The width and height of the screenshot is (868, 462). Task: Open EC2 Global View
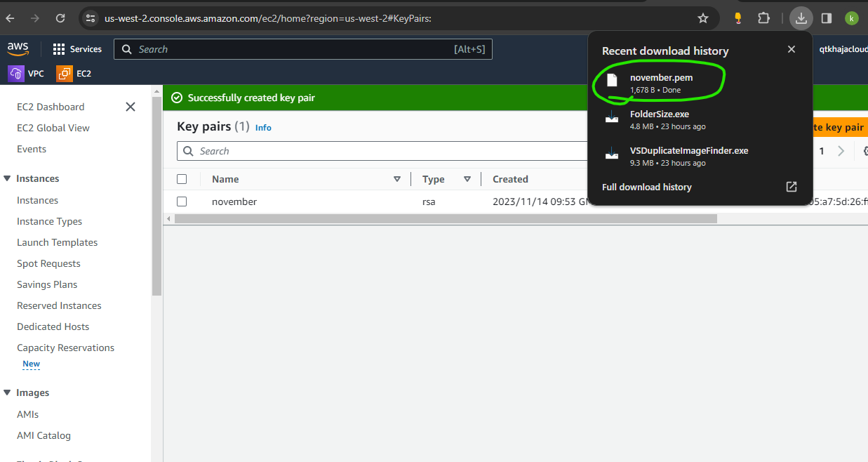[53, 128]
